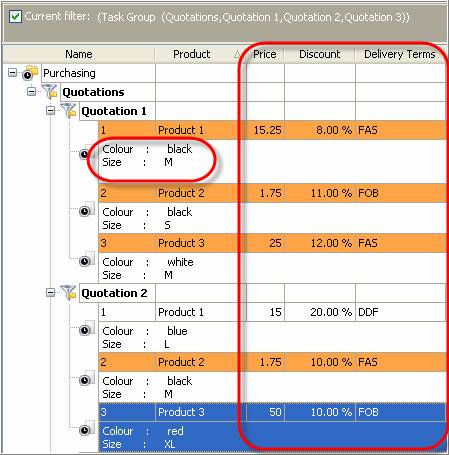Viewport: 449px width, 455px height.
Task: Uncheck the Current filter checkbox
Action: [15, 16]
